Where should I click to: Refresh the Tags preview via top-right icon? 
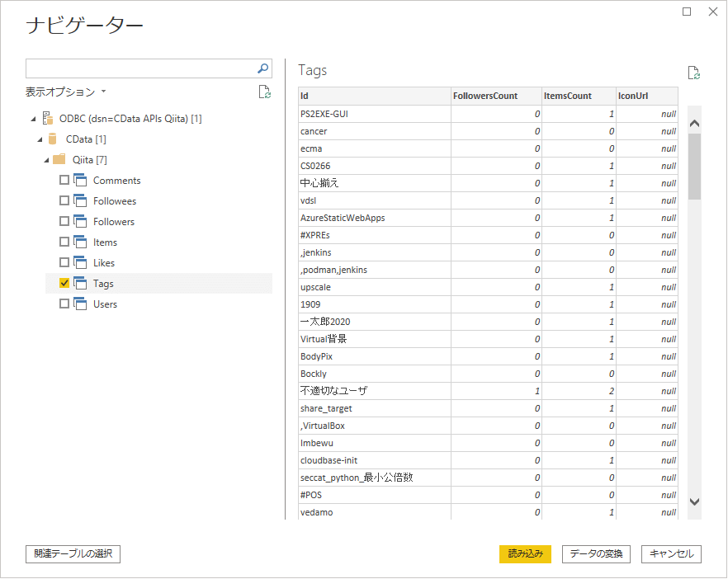click(x=693, y=73)
